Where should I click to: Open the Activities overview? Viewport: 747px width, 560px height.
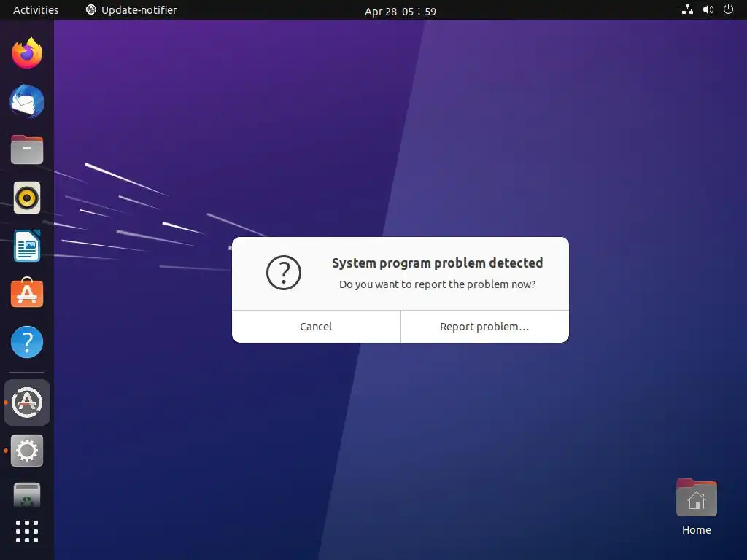[x=36, y=10]
